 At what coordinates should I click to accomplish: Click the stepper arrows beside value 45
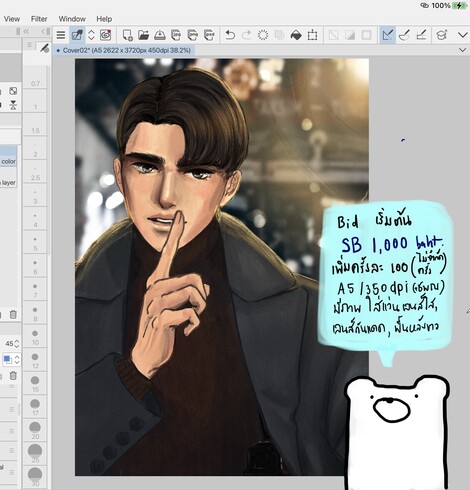[x=17, y=344]
